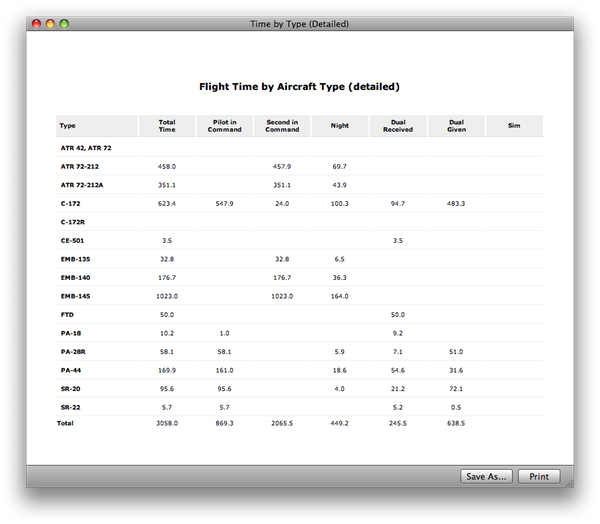Select the Sim column header
Screen dimensions: 600x524
(x=514, y=126)
